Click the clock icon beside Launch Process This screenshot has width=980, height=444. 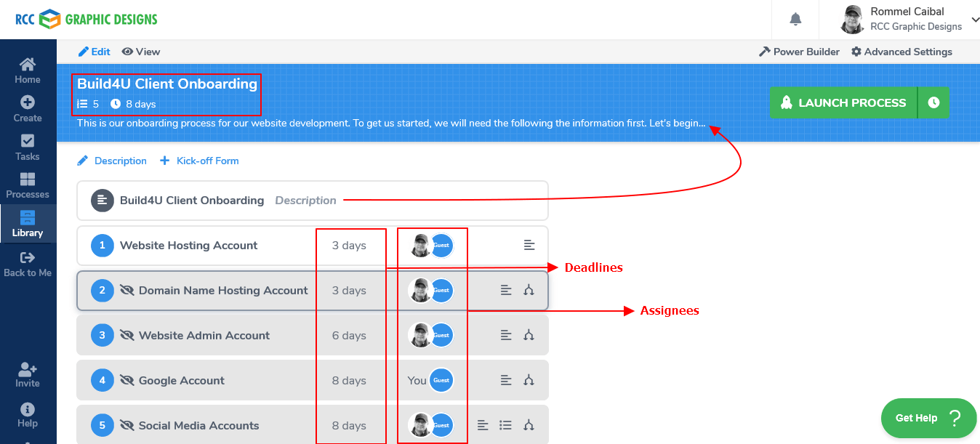[x=933, y=102]
